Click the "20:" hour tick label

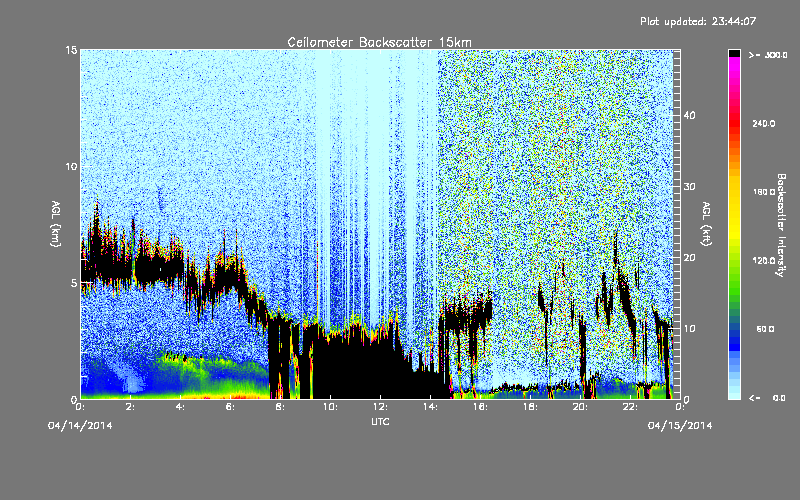coord(580,407)
